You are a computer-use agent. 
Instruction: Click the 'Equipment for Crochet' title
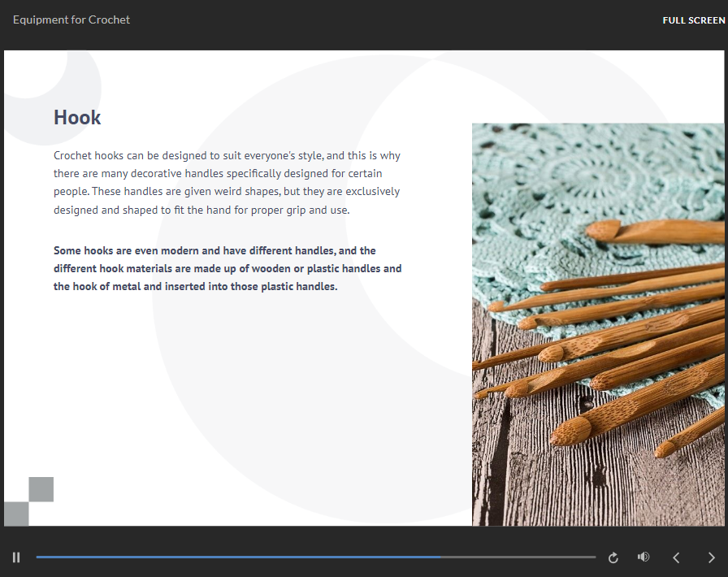tap(71, 20)
